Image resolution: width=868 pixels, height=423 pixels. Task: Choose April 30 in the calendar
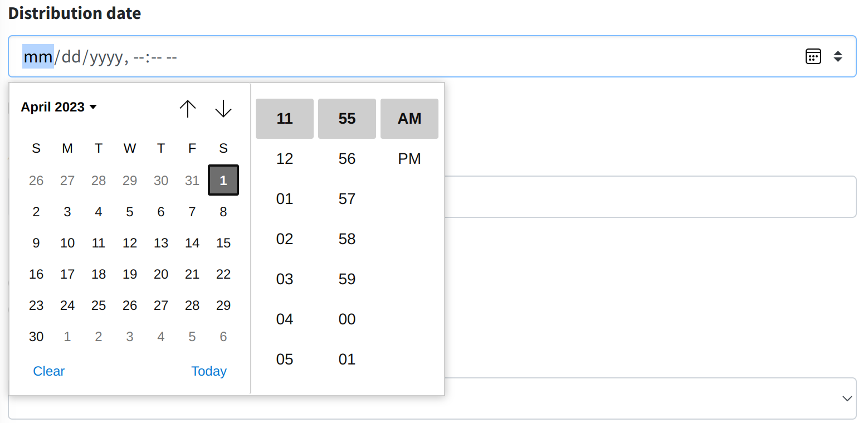click(36, 336)
